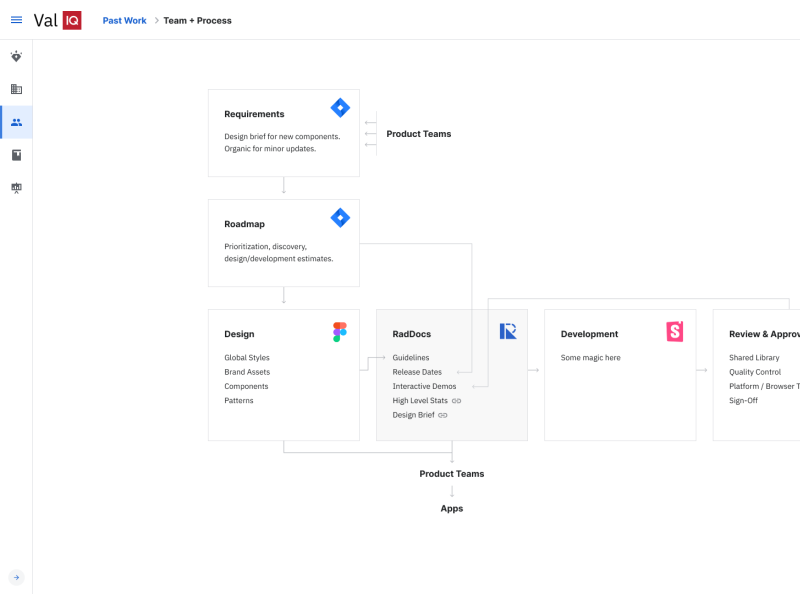
Task: Click the Figma icon on the Design card
Action: pos(340,330)
